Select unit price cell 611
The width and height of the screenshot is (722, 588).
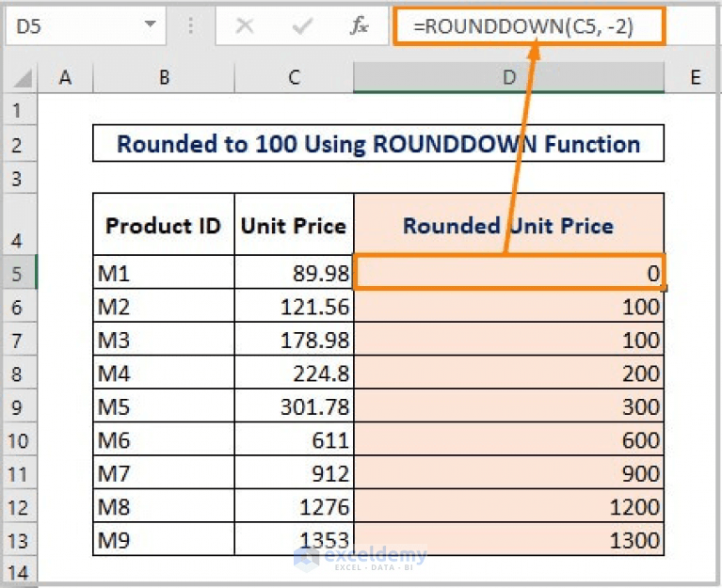tap(295, 439)
